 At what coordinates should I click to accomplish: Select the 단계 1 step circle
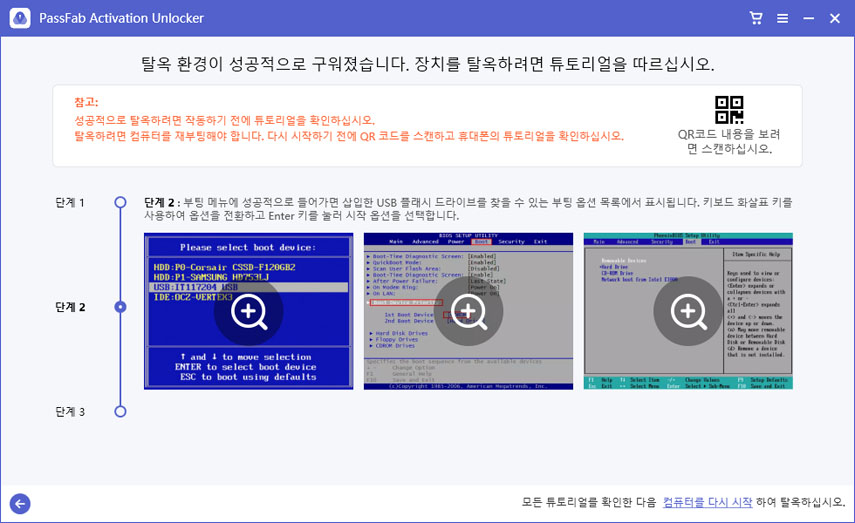tap(121, 202)
